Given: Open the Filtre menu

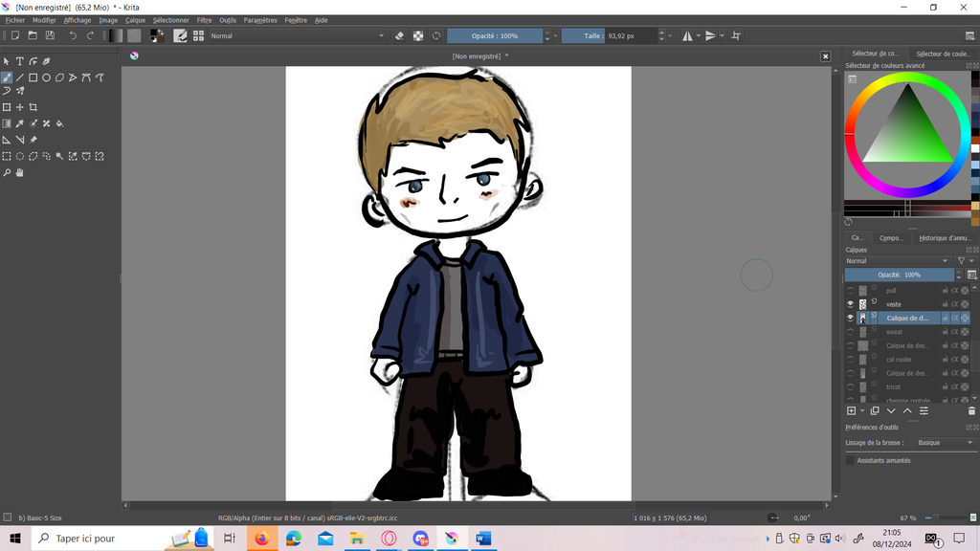Looking at the screenshot, I should tap(204, 20).
